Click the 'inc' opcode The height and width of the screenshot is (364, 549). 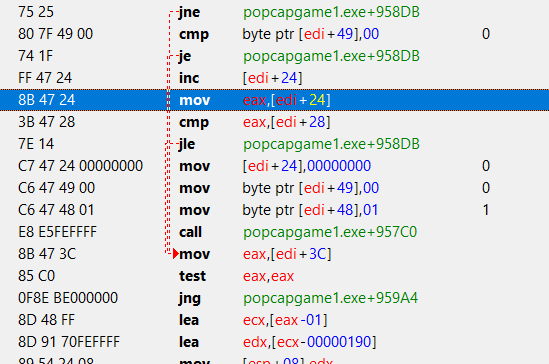coord(189,78)
